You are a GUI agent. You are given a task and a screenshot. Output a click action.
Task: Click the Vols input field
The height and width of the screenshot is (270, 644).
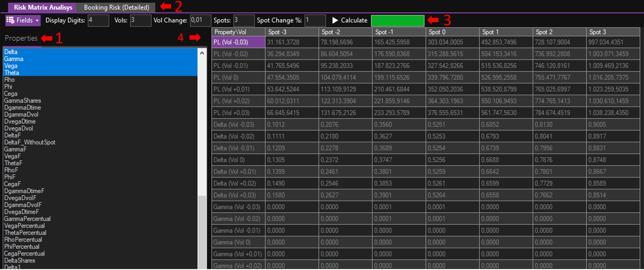pos(140,20)
